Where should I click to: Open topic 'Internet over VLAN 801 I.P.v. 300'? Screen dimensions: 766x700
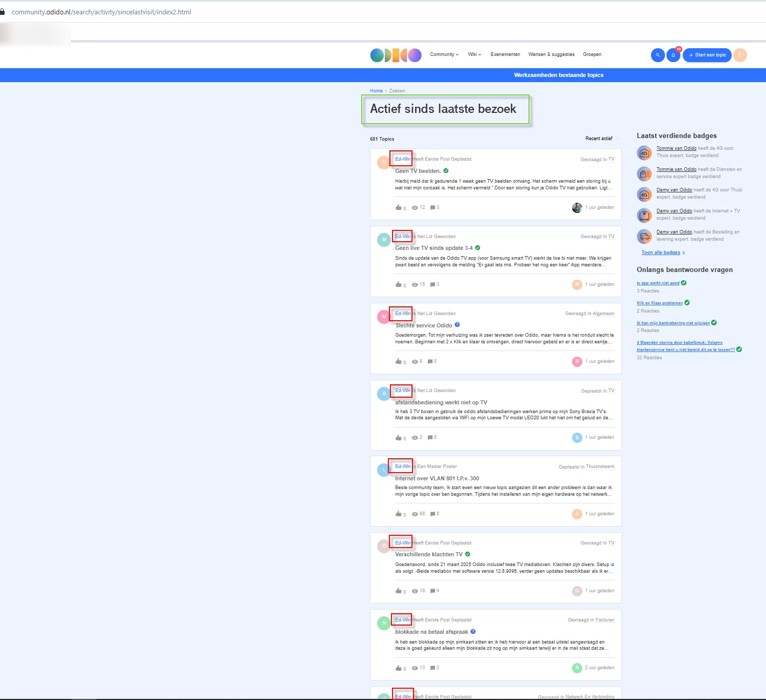tap(437, 478)
